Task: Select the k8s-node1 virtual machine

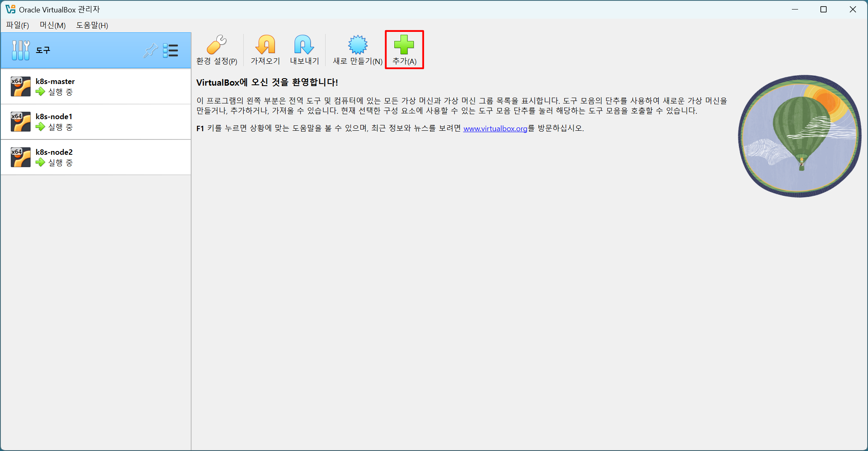Action: 96,122
